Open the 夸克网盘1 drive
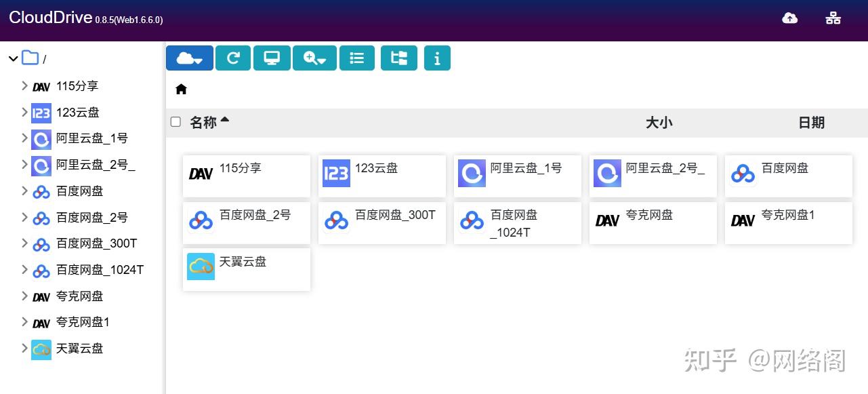Viewport: 868px width, 394px height. click(788, 222)
